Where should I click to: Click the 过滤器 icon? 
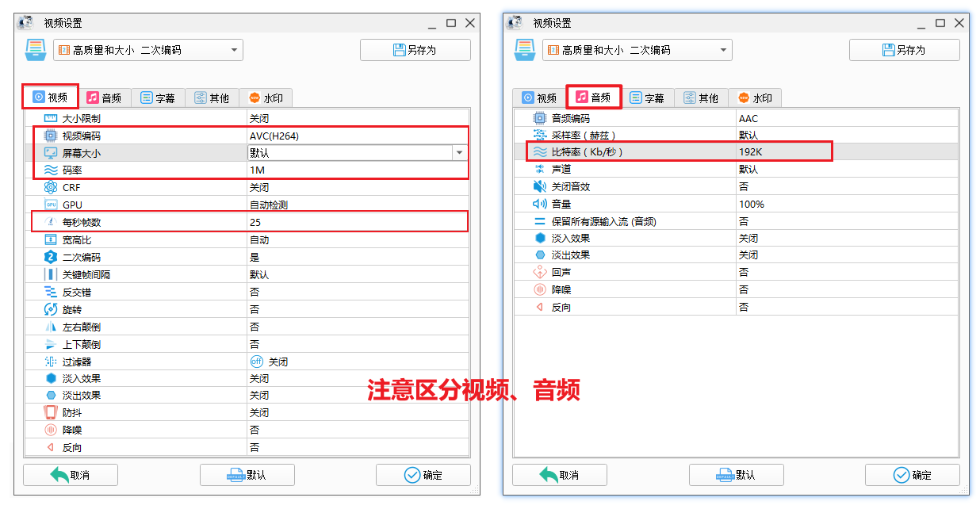(x=51, y=362)
